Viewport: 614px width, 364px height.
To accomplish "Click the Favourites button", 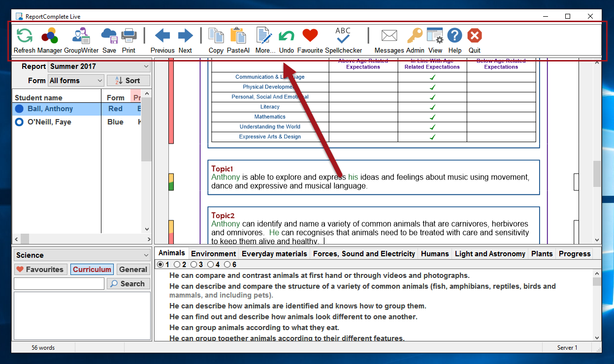I will click(x=40, y=270).
